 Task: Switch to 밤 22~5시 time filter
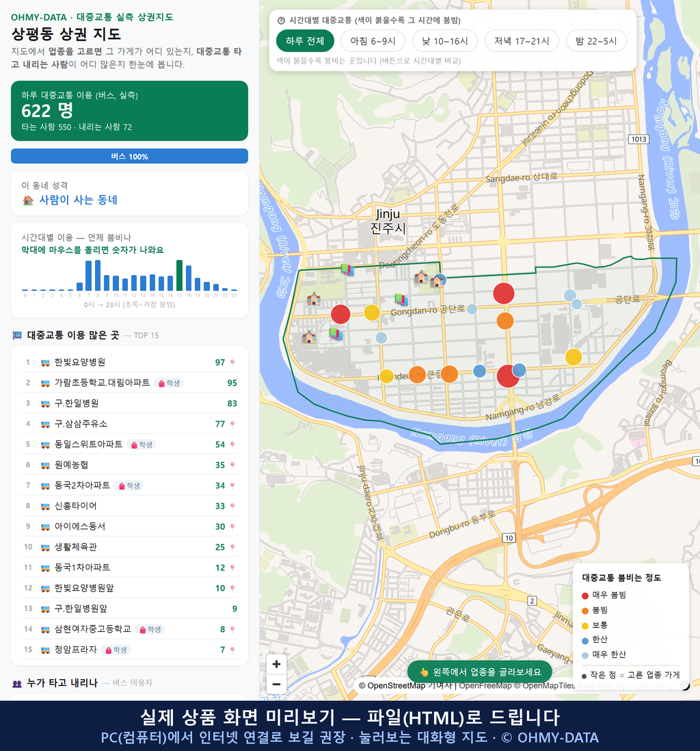(x=596, y=41)
